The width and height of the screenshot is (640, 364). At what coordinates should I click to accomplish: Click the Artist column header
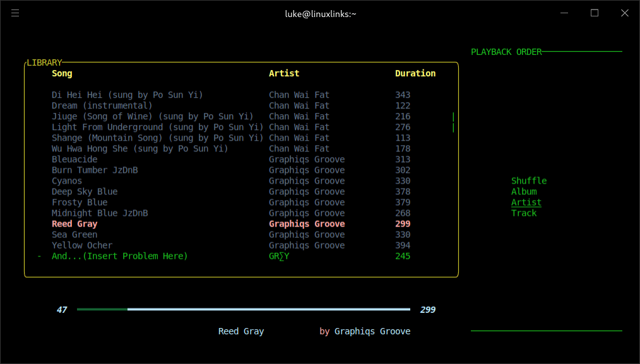pos(284,74)
